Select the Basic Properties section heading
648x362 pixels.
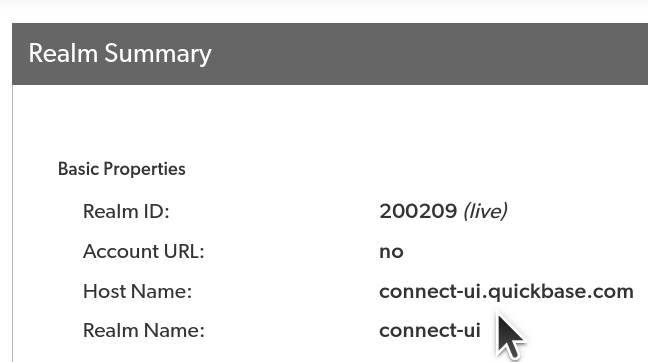pyautogui.click(x=122, y=169)
